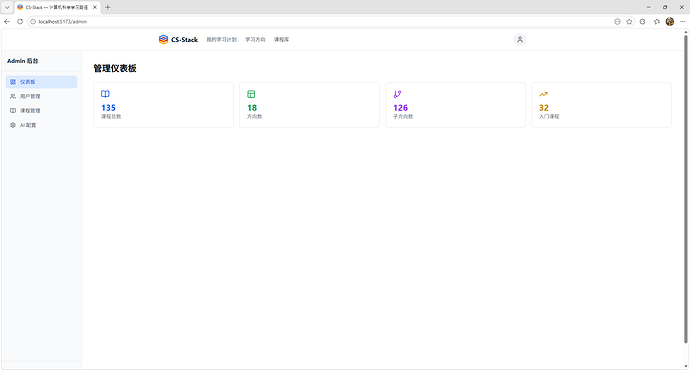Screen dimensions: 690x370
Task: Click the dashboard grid icon in sidebar
Action: (13, 82)
